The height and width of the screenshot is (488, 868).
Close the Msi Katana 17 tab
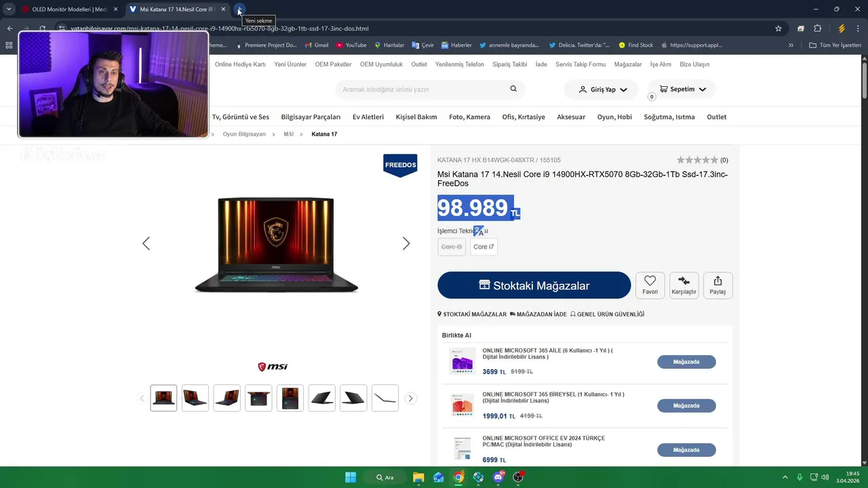(x=223, y=9)
